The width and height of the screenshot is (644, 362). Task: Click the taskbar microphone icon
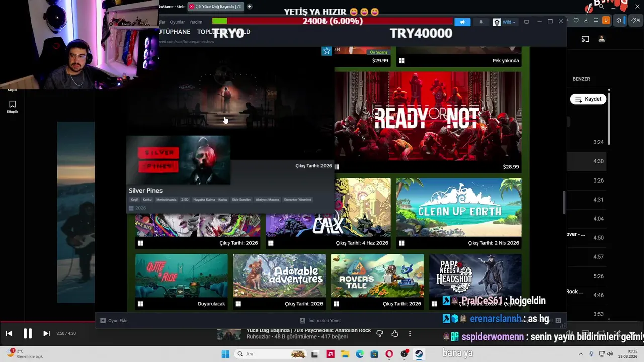(591, 354)
